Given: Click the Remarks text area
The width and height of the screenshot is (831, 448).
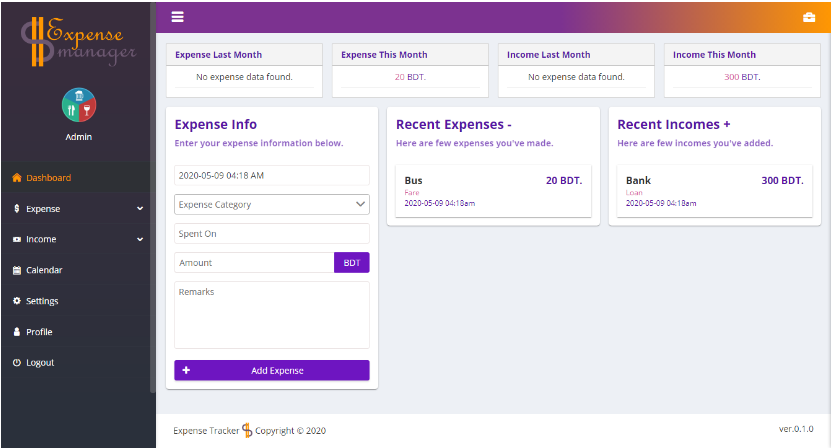Looking at the screenshot, I should [x=272, y=315].
